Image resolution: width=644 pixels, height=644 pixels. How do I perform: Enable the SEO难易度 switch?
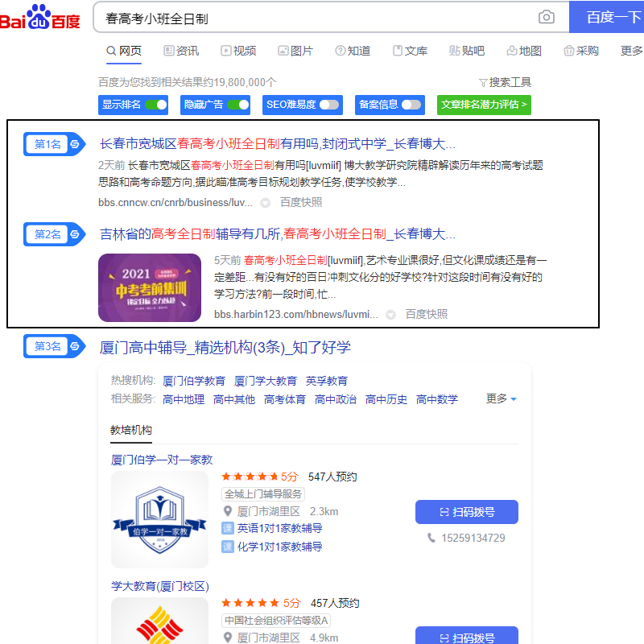point(329,105)
